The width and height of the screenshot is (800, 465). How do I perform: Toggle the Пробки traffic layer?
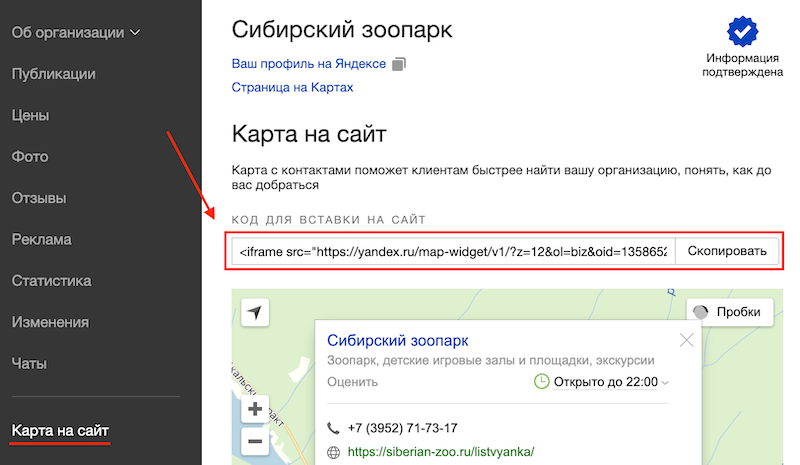730,312
